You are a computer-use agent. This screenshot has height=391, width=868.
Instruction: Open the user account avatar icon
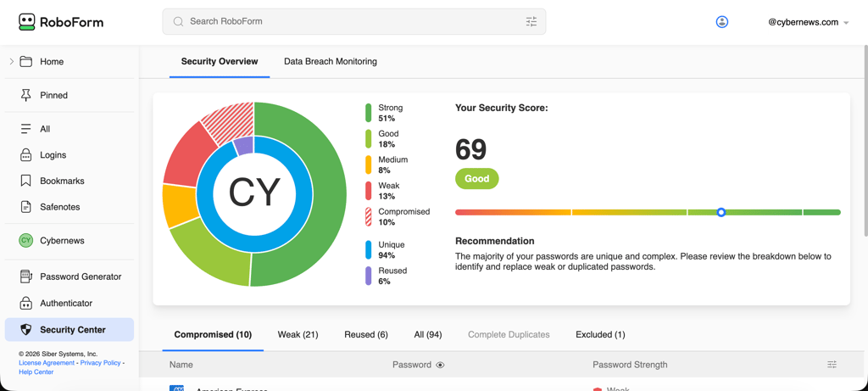722,22
